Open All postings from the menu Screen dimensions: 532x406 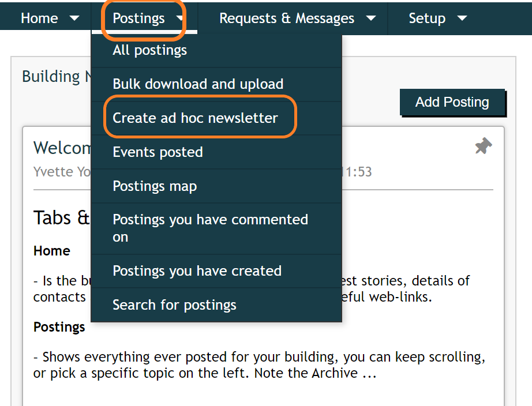click(149, 50)
